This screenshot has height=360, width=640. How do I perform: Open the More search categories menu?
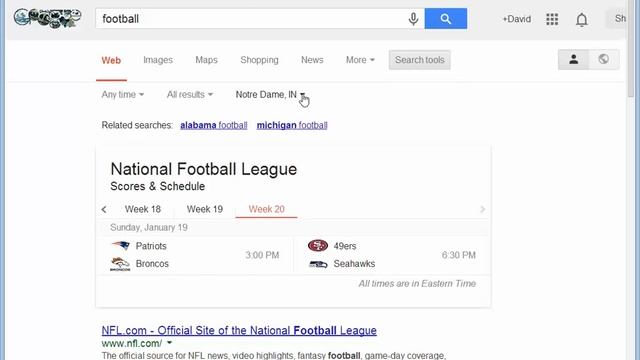click(360, 60)
